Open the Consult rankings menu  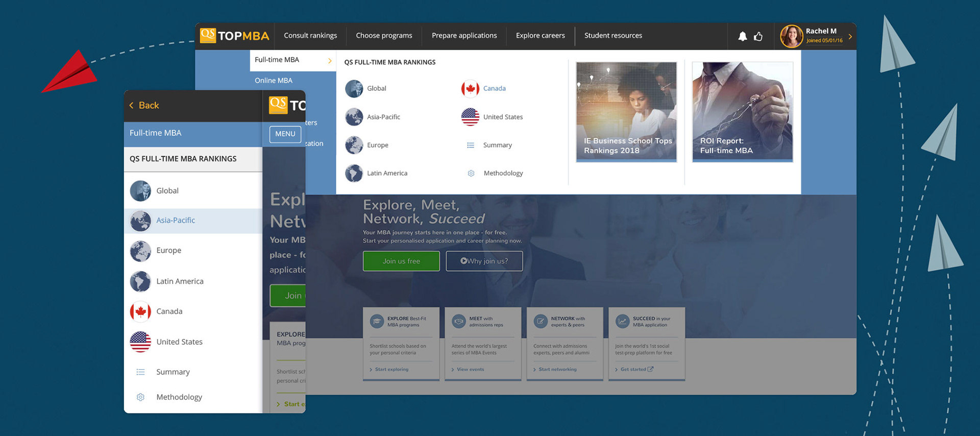pos(310,36)
